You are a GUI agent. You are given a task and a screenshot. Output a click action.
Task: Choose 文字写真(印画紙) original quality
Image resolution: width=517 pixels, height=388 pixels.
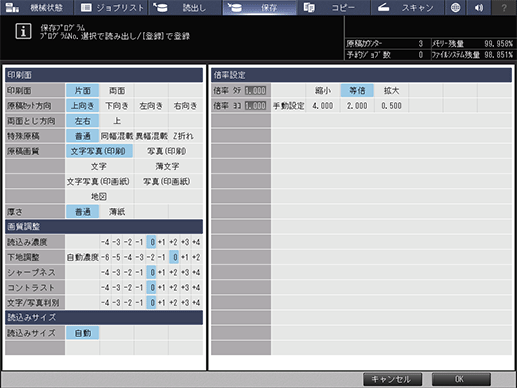[x=99, y=181]
